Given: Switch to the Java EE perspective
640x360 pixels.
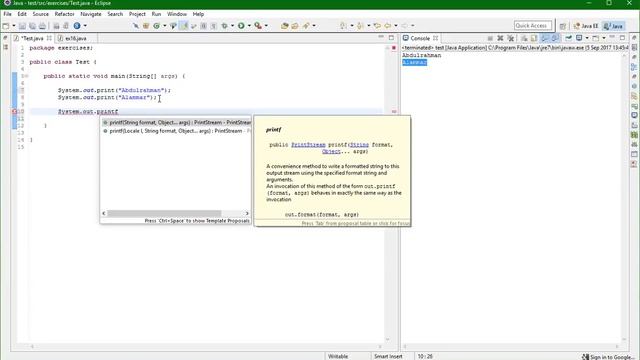Looking at the screenshot, I should click(x=586, y=26).
